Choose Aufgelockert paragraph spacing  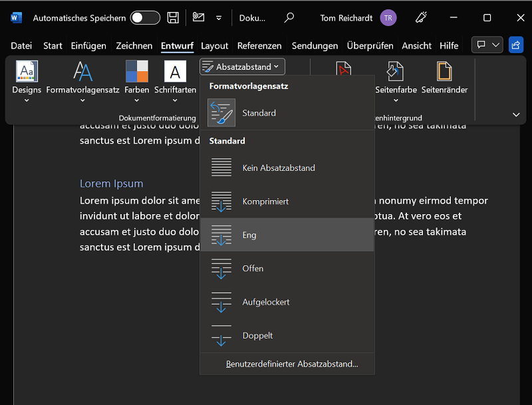click(287, 302)
